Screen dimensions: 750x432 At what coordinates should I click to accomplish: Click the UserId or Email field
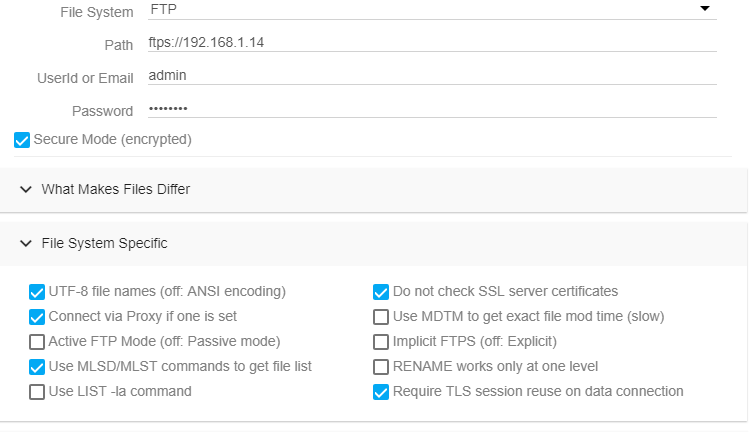pyautogui.click(x=430, y=76)
